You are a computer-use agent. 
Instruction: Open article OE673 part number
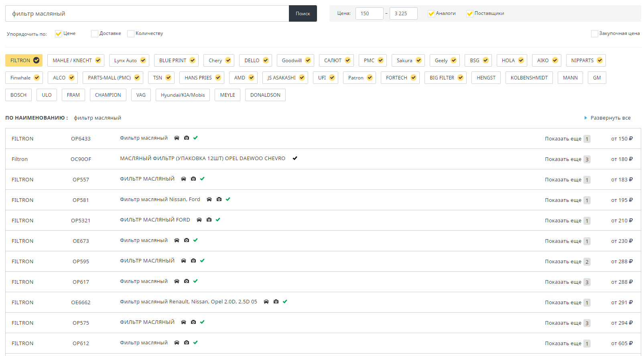click(x=81, y=241)
